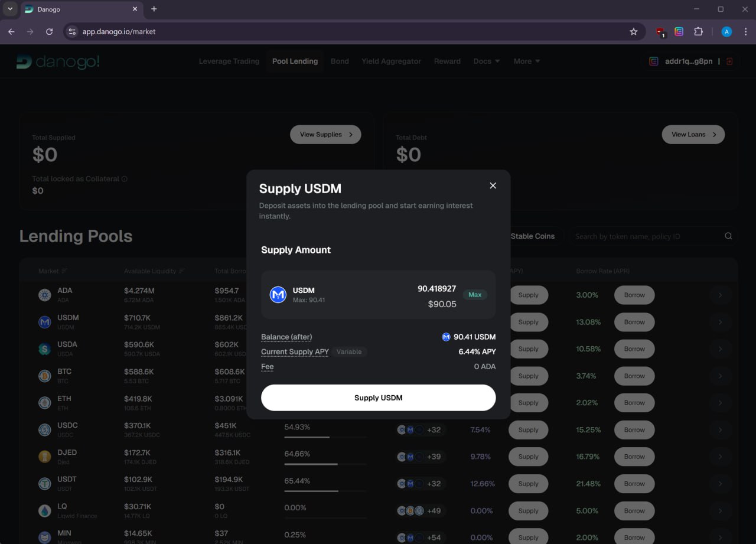Click the USDC token icon
756x544 pixels.
pyautogui.click(x=45, y=430)
